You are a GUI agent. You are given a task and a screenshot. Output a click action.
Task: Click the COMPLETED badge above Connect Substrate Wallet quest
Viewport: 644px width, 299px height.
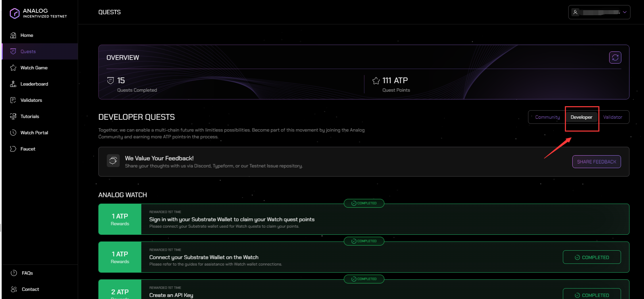point(364,241)
